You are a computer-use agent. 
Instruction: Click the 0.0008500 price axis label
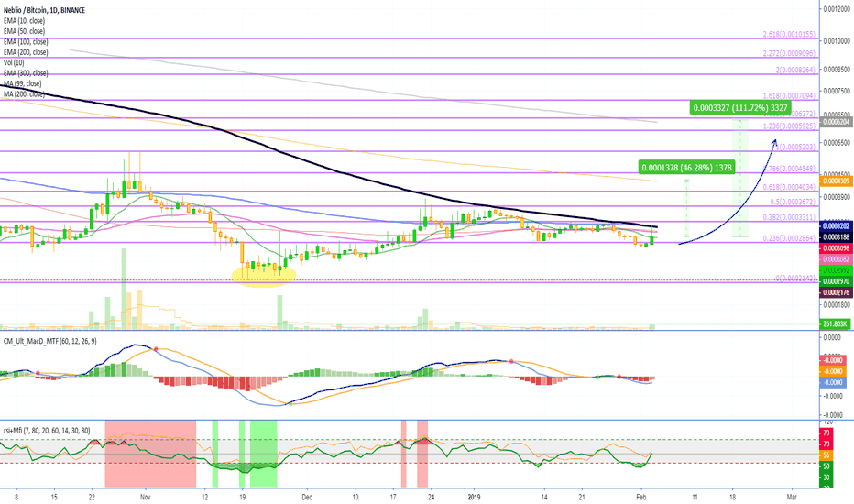[x=837, y=70]
